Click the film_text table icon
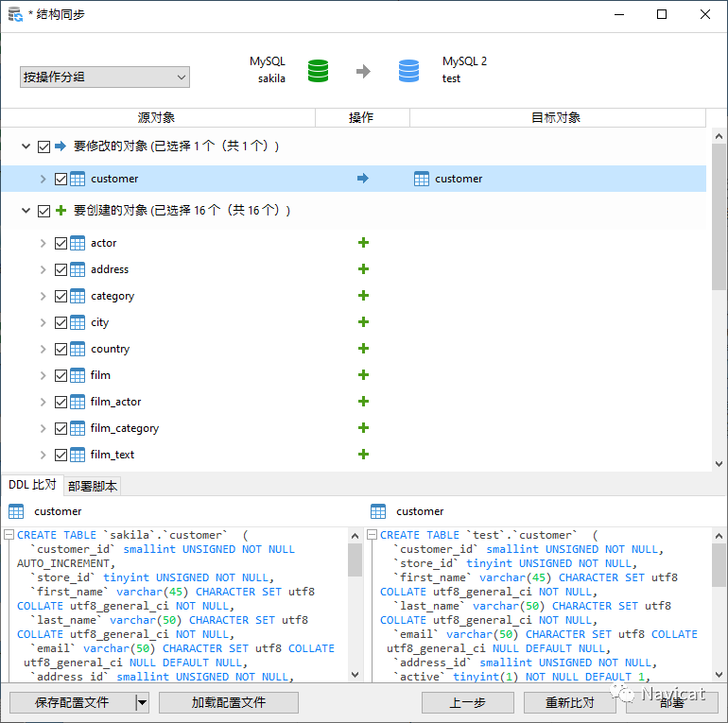 [x=78, y=455]
